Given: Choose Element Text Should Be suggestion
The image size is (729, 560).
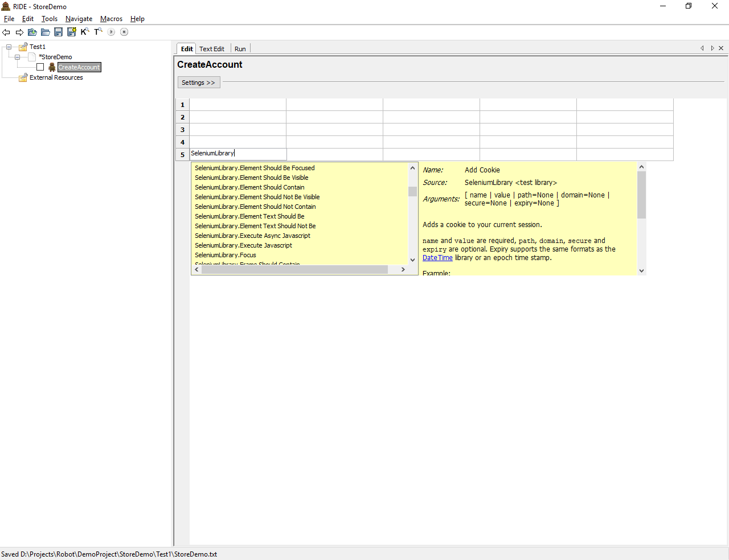Looking at the screenshot, I should (x=249, y=216).
